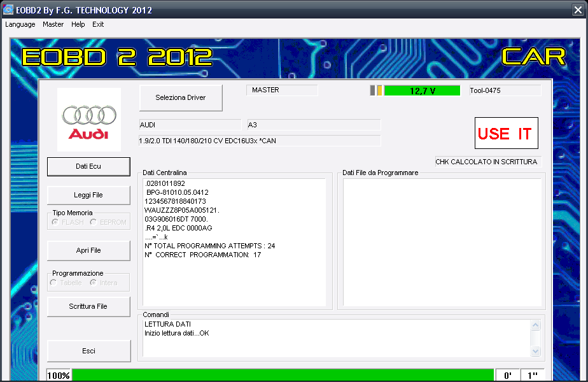Open the Help menu
Viewport: 588px width, 382px height.
tap(78, 24)
